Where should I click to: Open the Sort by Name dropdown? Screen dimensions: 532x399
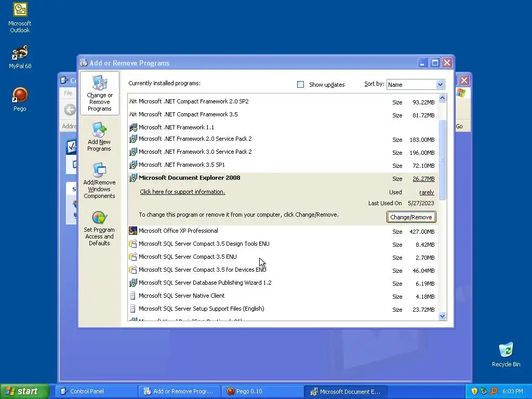pos(440,85)
